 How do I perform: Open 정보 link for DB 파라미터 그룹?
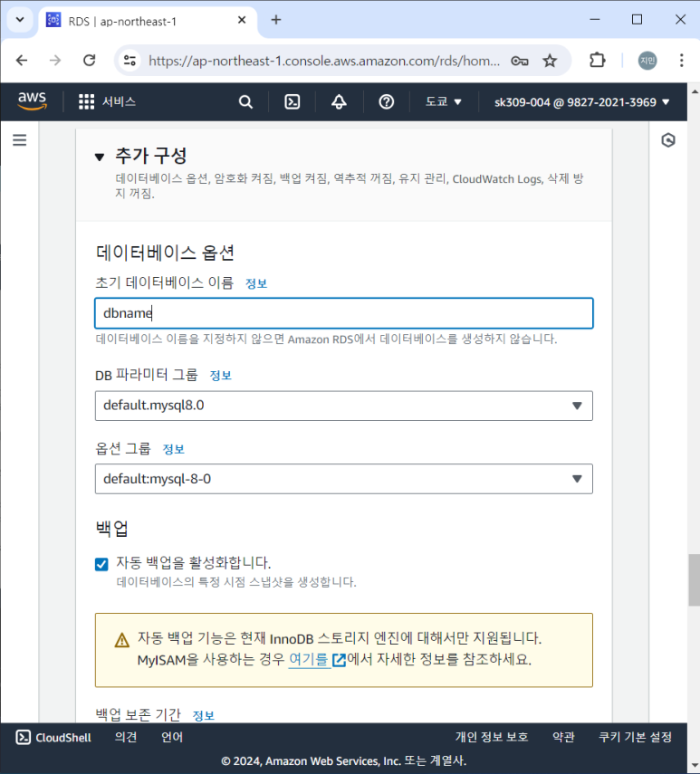[x=220, y=376]
